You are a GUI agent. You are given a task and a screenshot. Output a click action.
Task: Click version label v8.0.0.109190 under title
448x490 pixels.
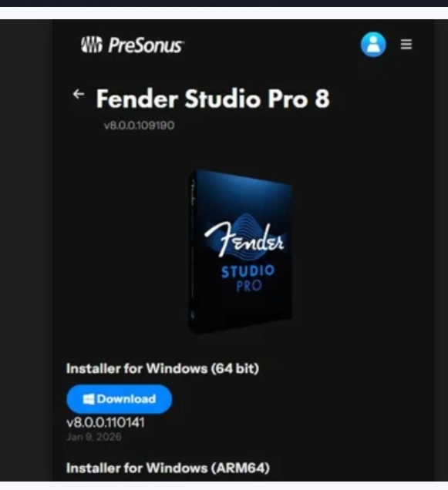click(x=139, y=126)
